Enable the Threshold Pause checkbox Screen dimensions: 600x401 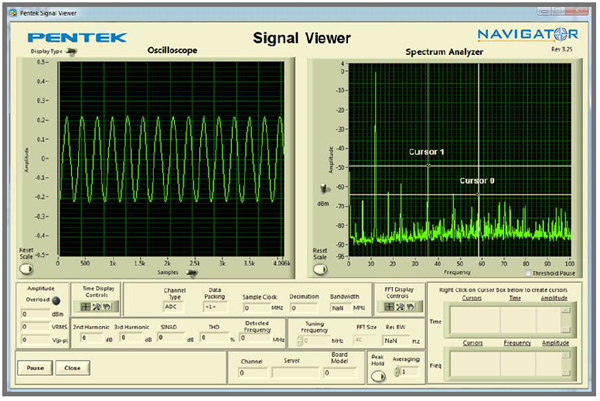pyautogui.click(x=528, y=273)
